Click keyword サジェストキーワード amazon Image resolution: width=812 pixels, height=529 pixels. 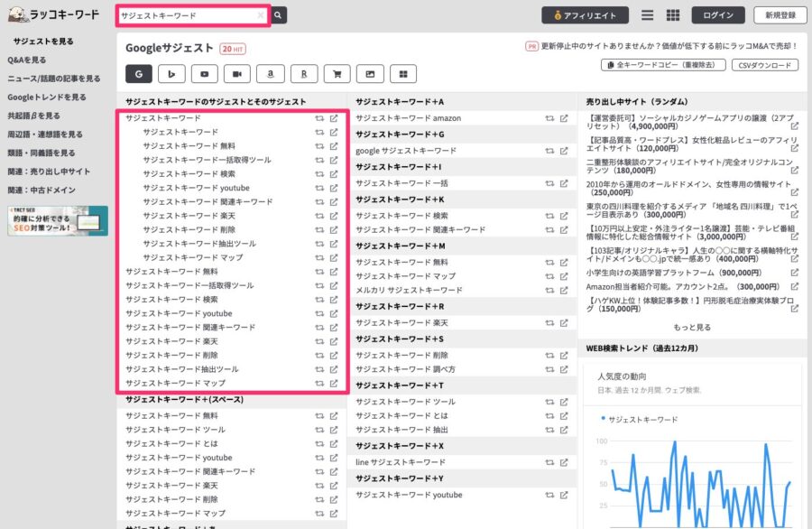[x=408, y=118]
